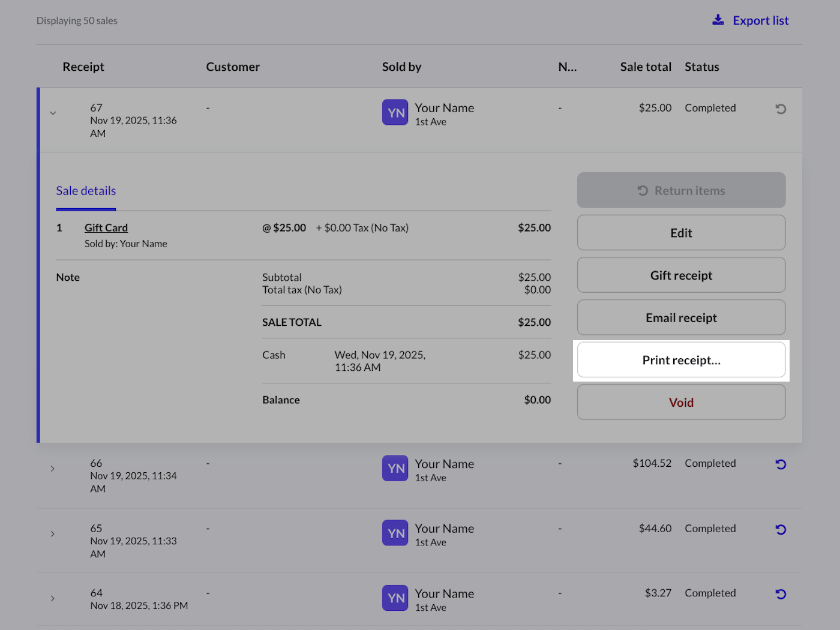The height and width of the screenshot is (630, 840).
Task: Click YN avatar on receipt 66 row
Action: 395,469
